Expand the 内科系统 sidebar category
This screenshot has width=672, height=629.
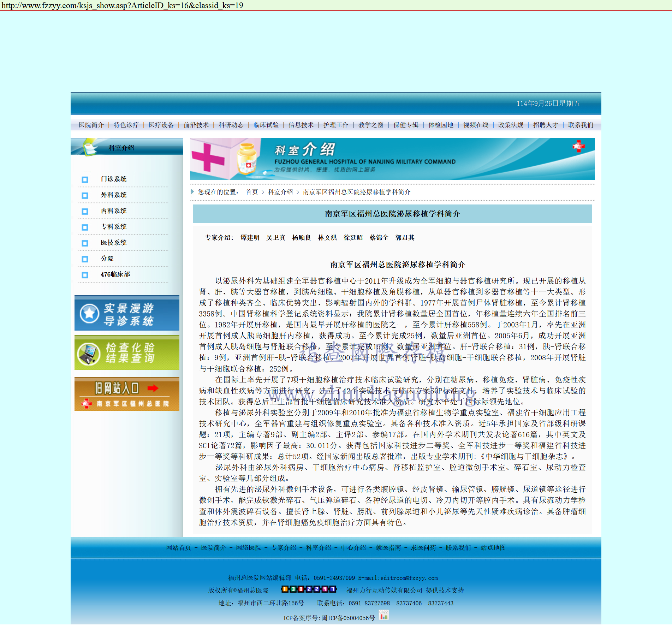(x=113, y=211)
